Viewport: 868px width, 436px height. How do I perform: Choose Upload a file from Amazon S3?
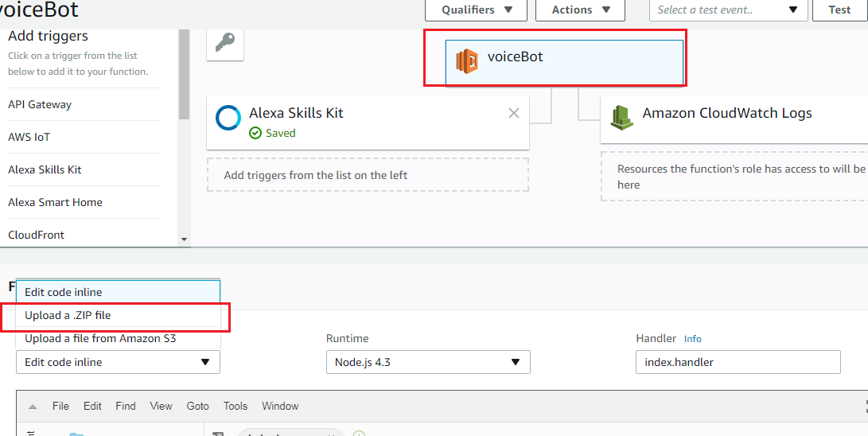[x=118, y=337]
